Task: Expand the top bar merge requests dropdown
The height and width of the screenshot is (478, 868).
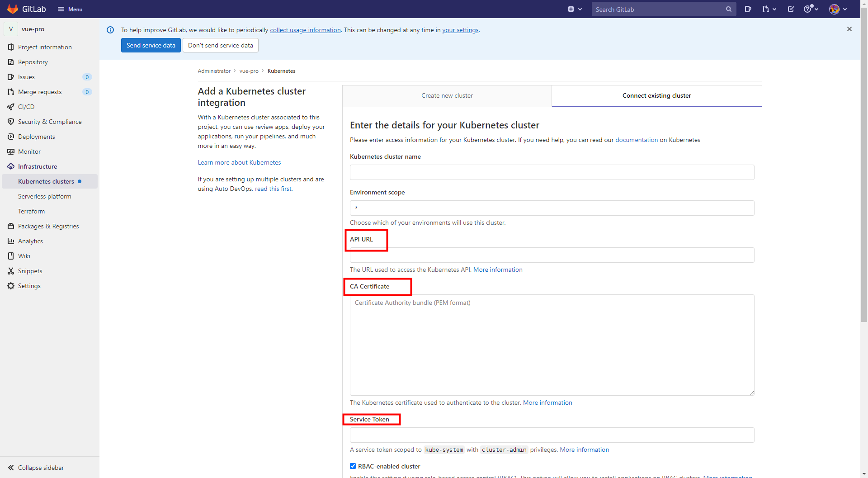Action: [769, 9]
